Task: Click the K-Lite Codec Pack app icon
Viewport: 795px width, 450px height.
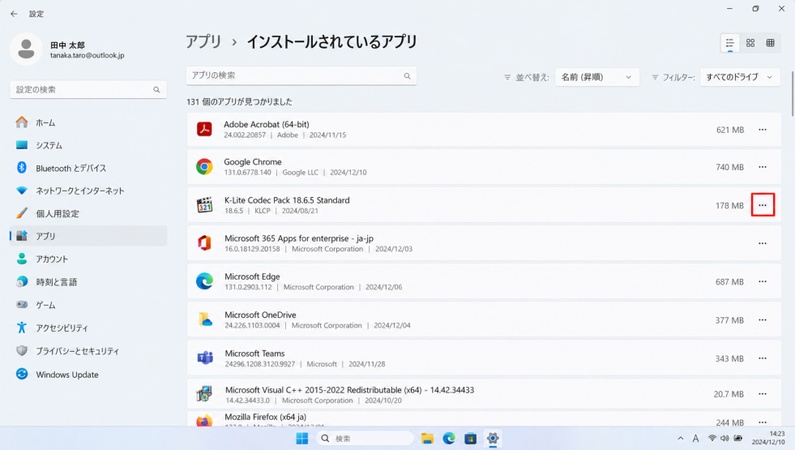Action: (204, 205)
